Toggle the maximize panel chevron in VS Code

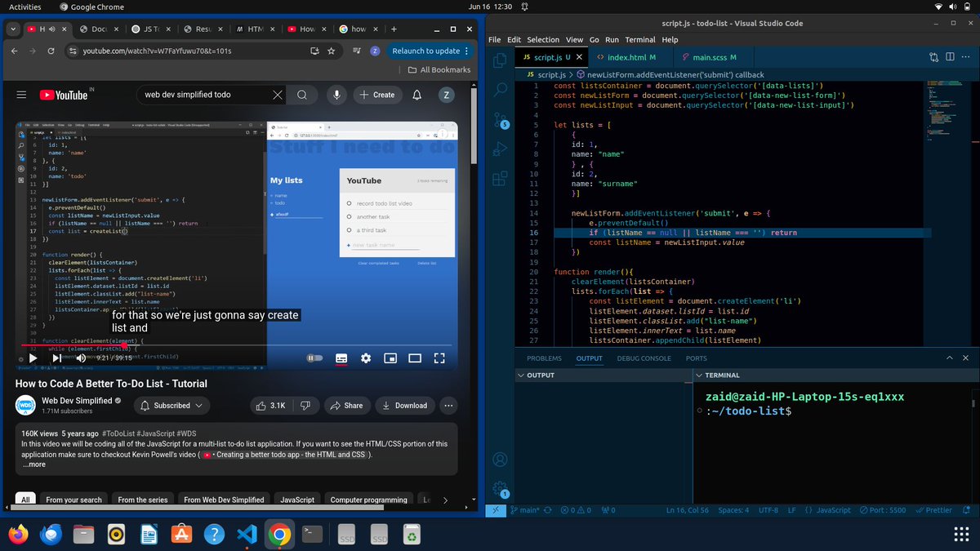(x=950, y=358)
